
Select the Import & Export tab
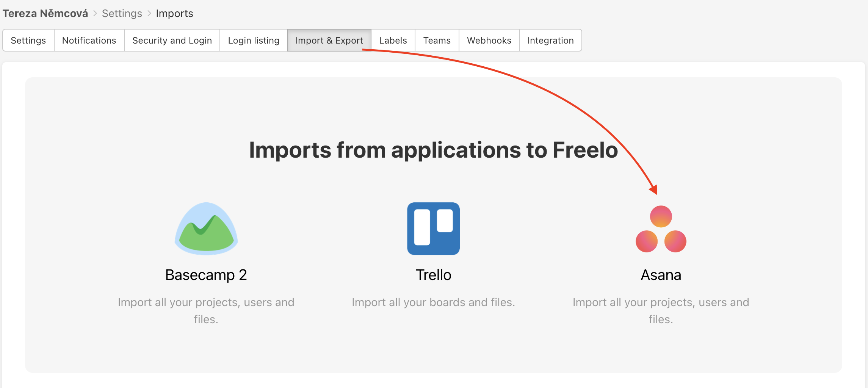pyautogui.click(x=329, y=40)
